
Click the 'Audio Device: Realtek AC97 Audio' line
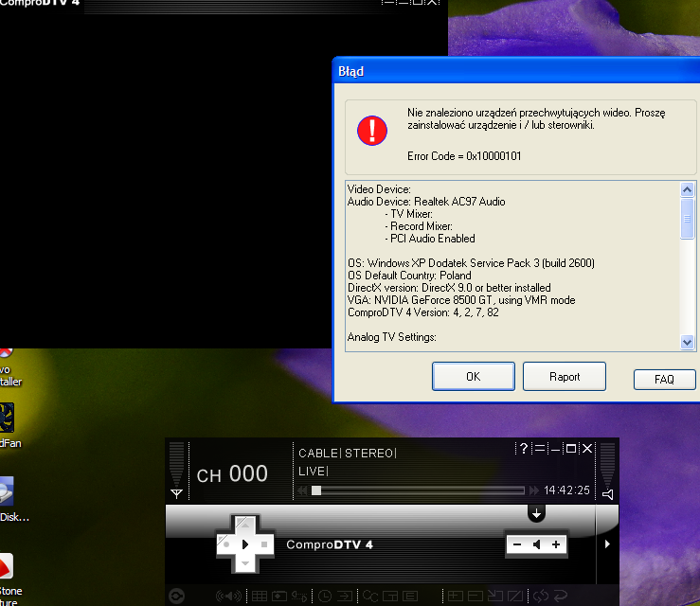426,202
